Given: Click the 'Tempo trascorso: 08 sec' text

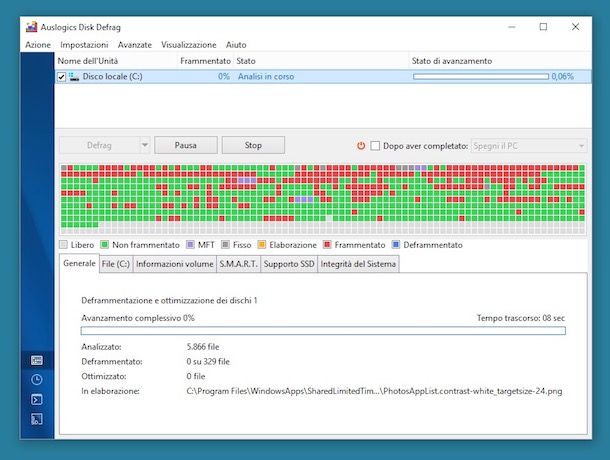Looking at the screenshot, I should tap(521, 318).
